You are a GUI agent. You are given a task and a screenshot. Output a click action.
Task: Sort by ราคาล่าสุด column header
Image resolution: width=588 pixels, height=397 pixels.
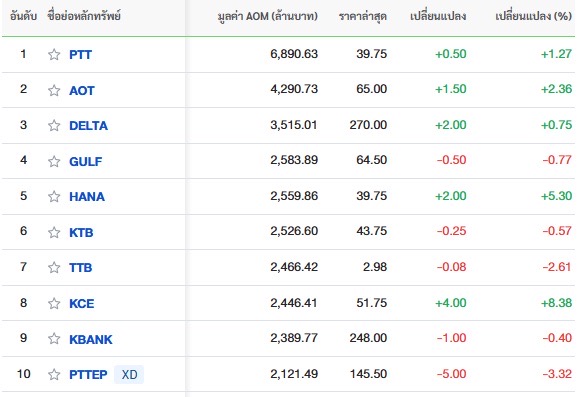pyautogui.click(x=363, y=16)
